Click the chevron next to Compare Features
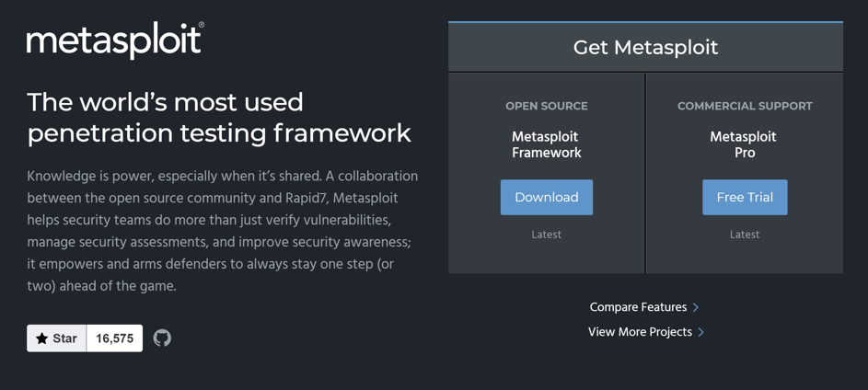Viewport: 868px width, 390px height. pos(696,307)
